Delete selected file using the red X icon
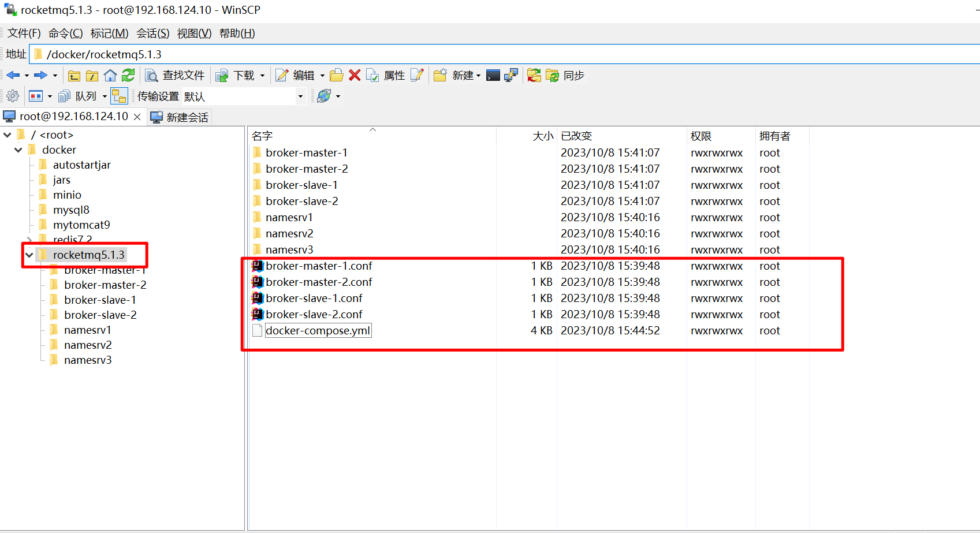This screenshot has width=980, height=533. pos(354,75)
